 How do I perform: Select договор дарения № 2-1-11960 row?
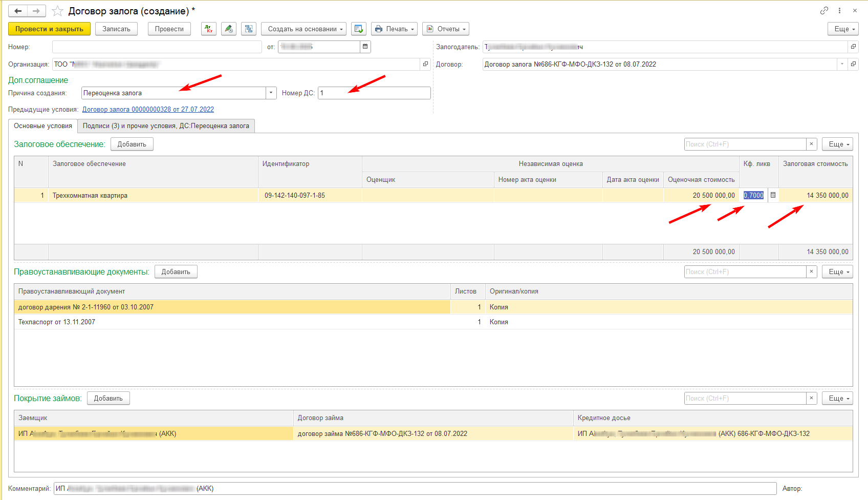tap(232, 307)
